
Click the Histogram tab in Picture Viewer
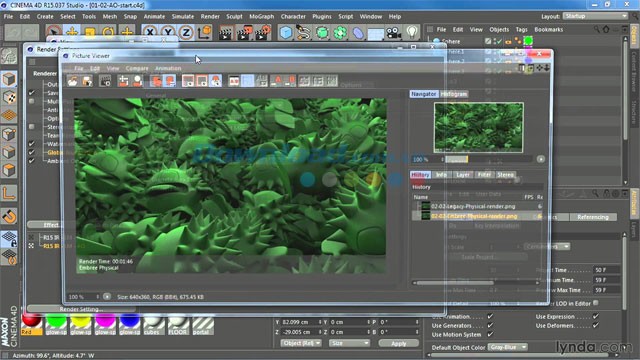[x=454, y=94]
